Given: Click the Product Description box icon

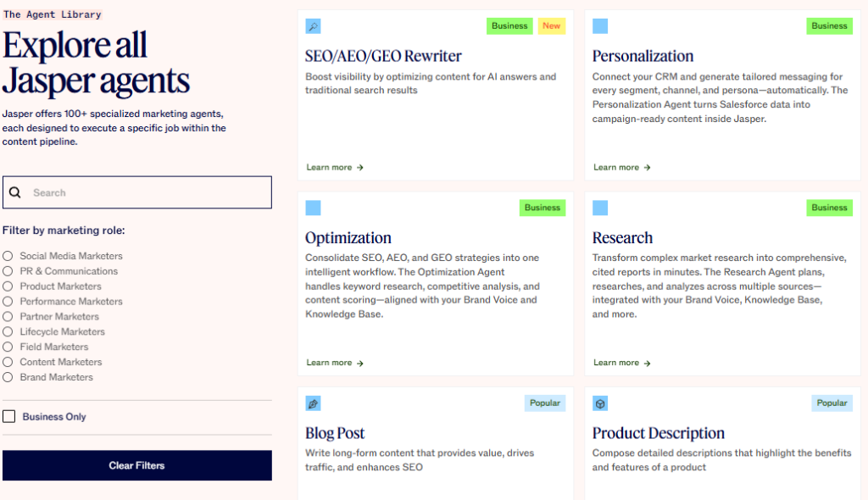Looking at the screenshot, I should point(600,403).
